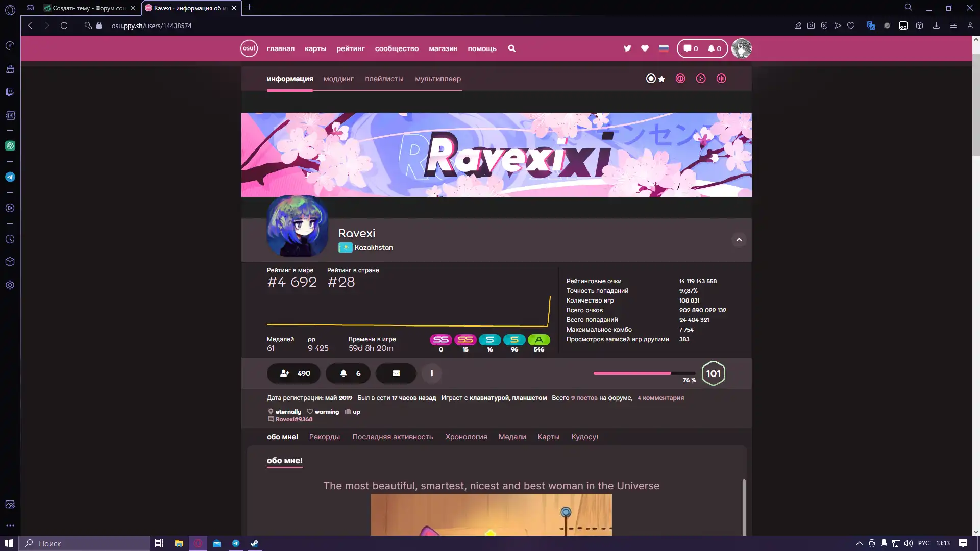Screen dimensions: 980x551
Task: Open the three-dot profile options menu
Action: (432, 373)
